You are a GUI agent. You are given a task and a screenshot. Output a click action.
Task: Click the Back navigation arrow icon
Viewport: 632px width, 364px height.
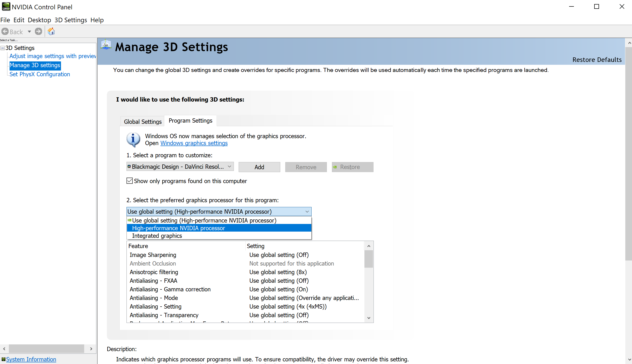(5, 31)
